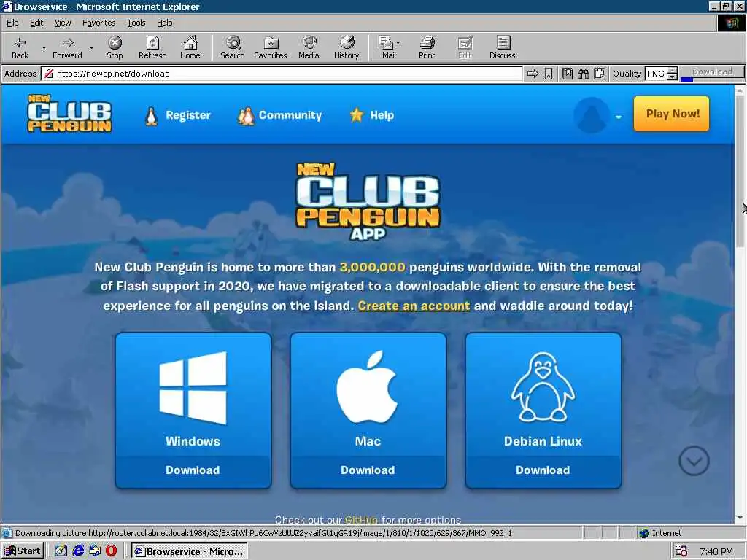
Task: Click the Mail toolbar button
Action: point(388,47)
